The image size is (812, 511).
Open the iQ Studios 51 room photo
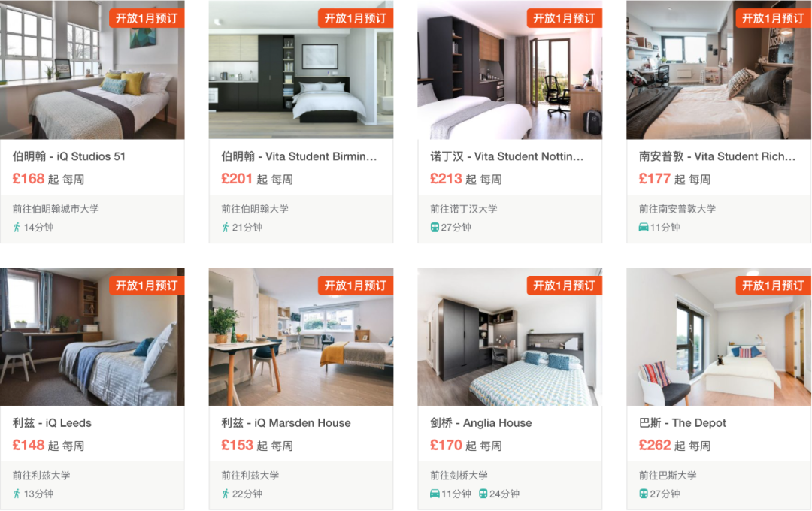click(92, 70)
